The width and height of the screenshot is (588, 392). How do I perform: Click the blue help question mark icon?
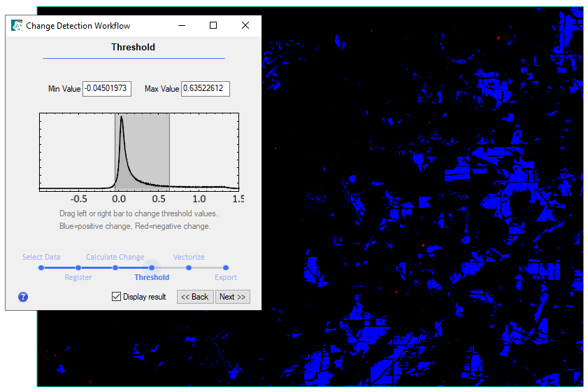pyautogui.click(x=23, y=297)
